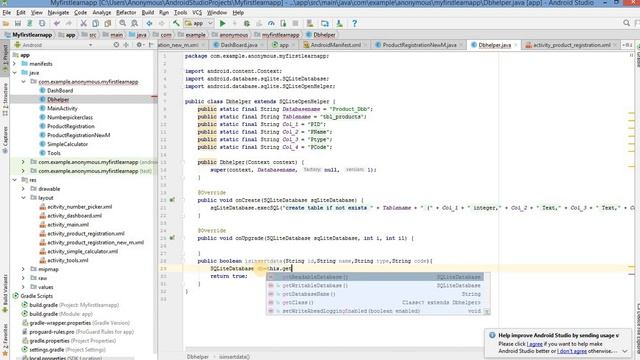
Task: Click the Replace icon in toolbar
Action: tap(134, 24)
